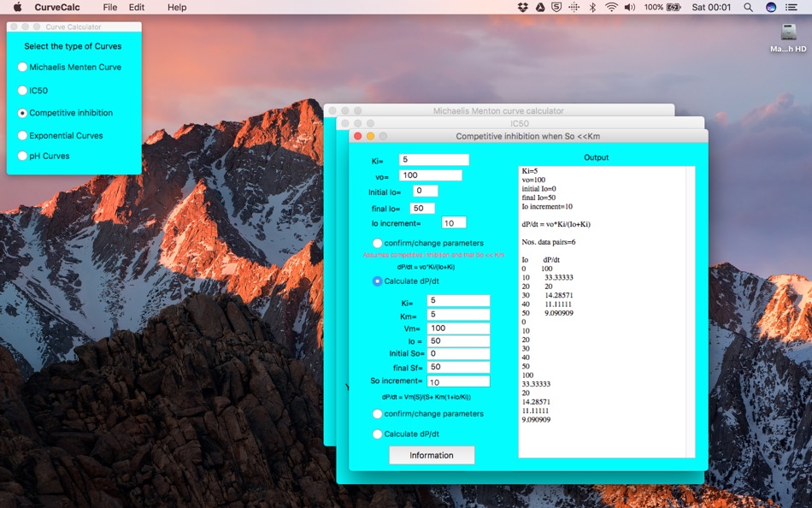
Task: Select the pH Curves radio button
Action: pyautogui.click(x=22, y=156)
